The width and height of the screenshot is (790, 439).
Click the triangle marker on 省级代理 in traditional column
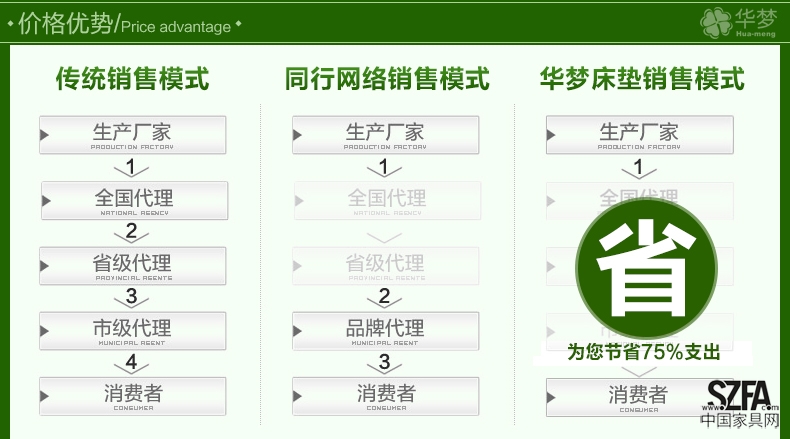pyautogui.click(x=46, y=265)
